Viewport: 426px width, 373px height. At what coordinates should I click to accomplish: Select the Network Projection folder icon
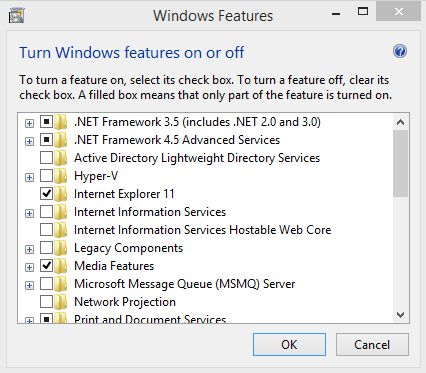tap(61, 302)
